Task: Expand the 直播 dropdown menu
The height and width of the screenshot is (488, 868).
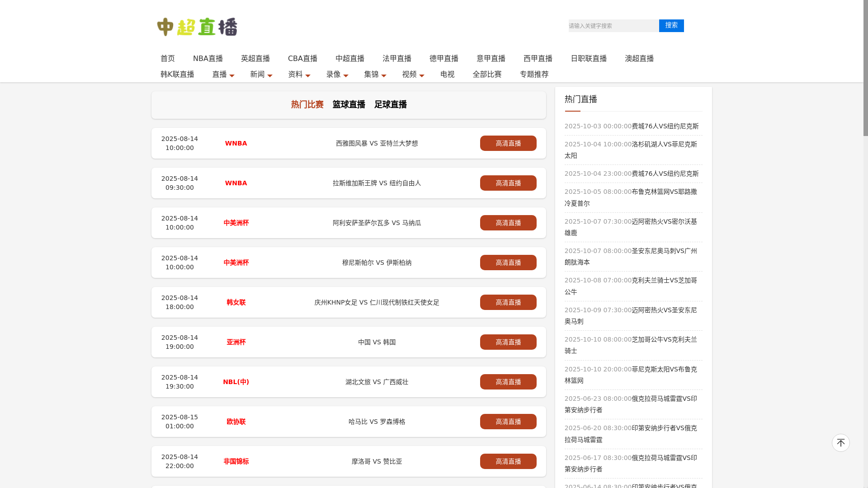Action: 223,74
